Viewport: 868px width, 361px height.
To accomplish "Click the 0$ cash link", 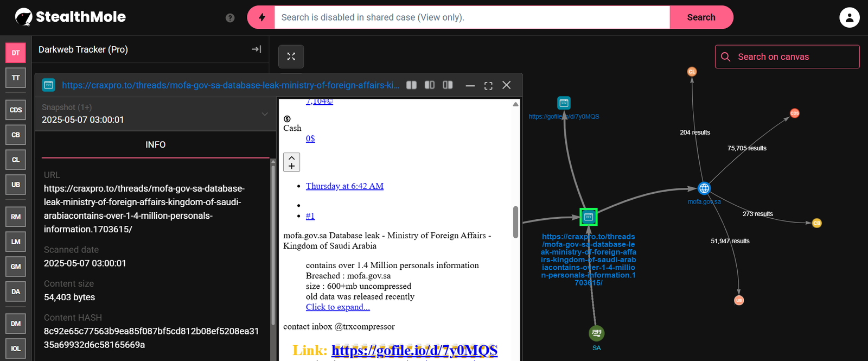I will 310,138.
